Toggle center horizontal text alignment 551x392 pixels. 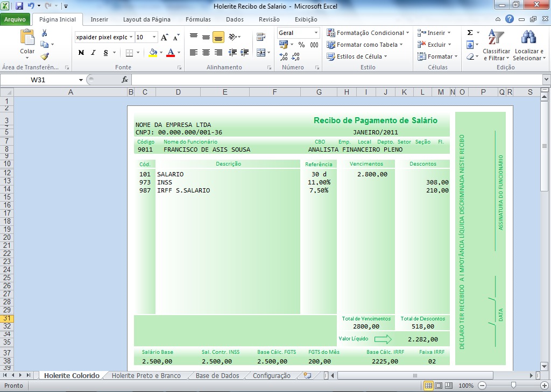pos(206,53)
